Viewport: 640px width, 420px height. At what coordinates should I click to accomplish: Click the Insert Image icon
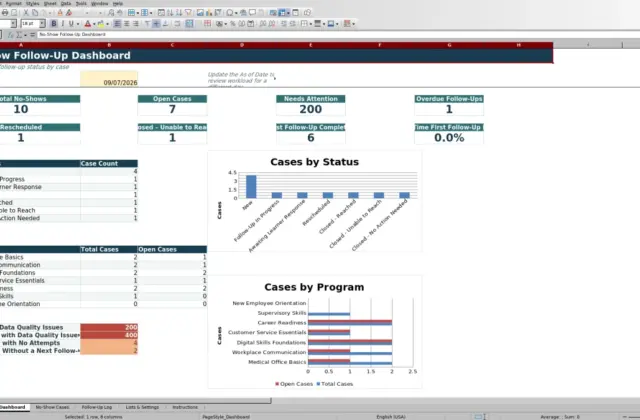[x=200, y=13]
